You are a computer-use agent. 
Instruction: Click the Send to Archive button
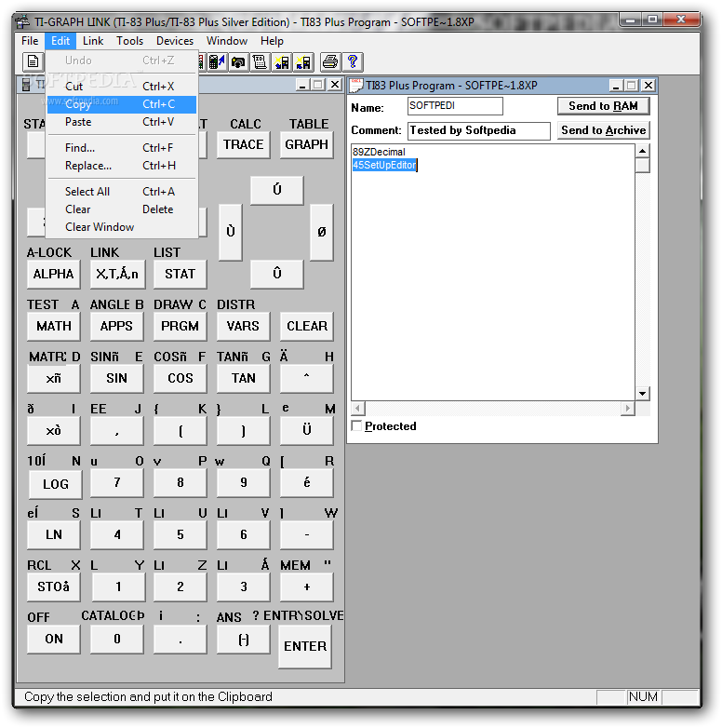click(603, 130)
